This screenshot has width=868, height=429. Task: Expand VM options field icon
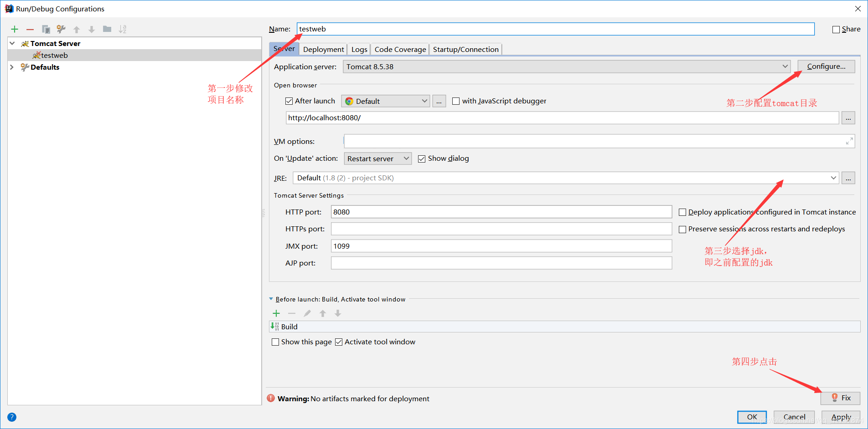(849, 142)
